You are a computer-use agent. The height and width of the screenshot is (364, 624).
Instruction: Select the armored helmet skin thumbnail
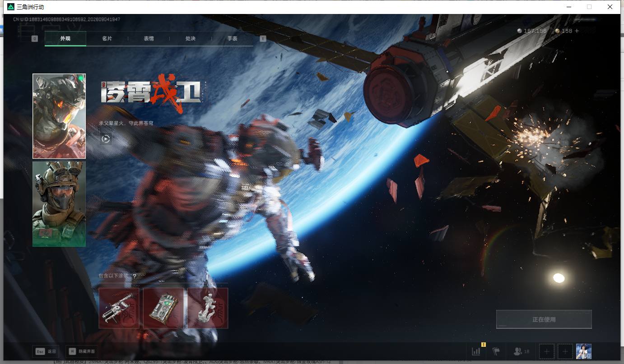coord(59,116)
